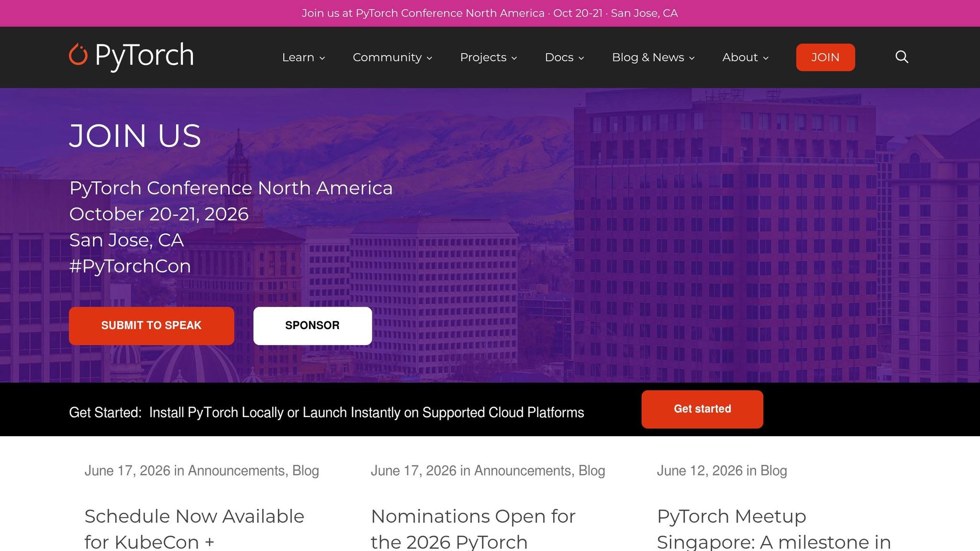Screen dimensions: 980x551
Task: Click the PyTorch flame logo icon
Action: (78, 55)
